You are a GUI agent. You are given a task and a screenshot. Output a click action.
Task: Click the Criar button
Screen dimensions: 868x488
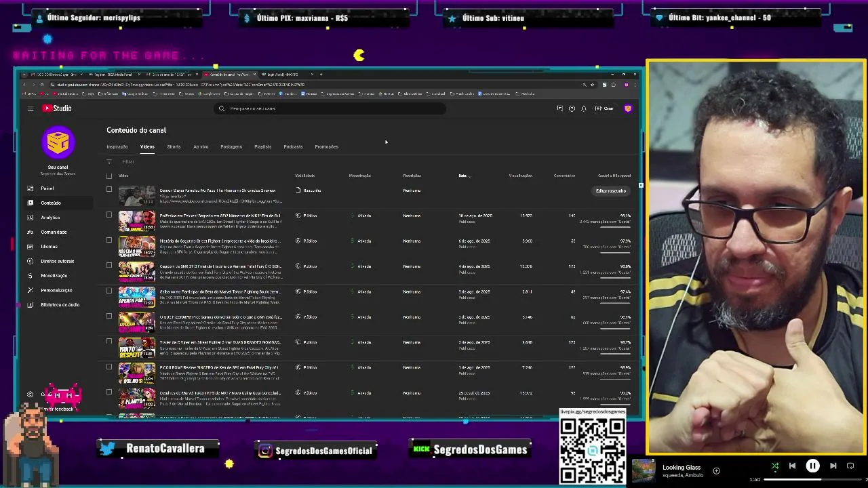(x=604, y=108)
